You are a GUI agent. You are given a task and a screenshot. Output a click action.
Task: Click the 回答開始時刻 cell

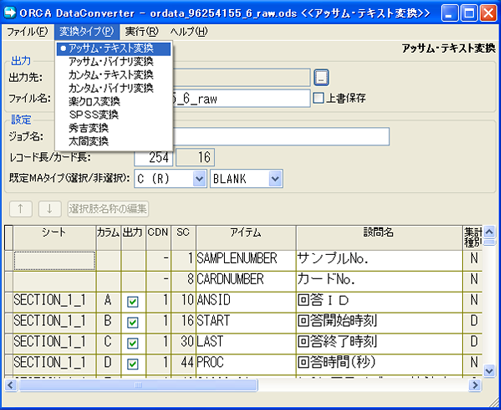click(379, 323)
